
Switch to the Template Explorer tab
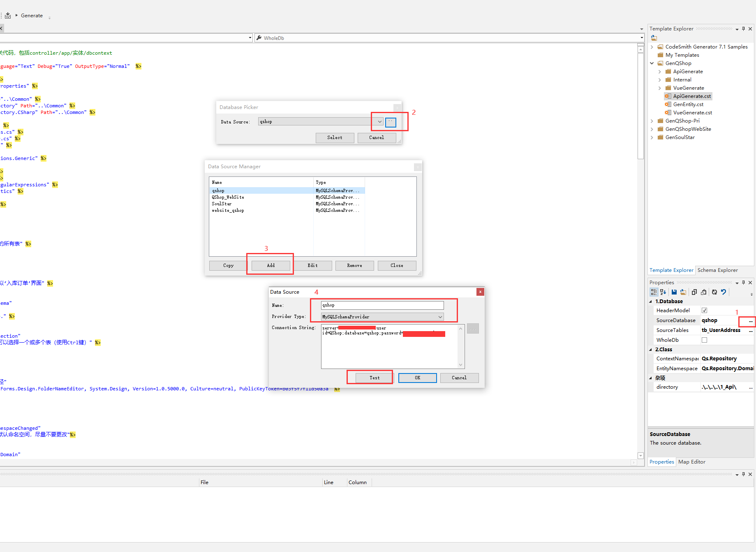pyautogui.click(x=671, y=270)
